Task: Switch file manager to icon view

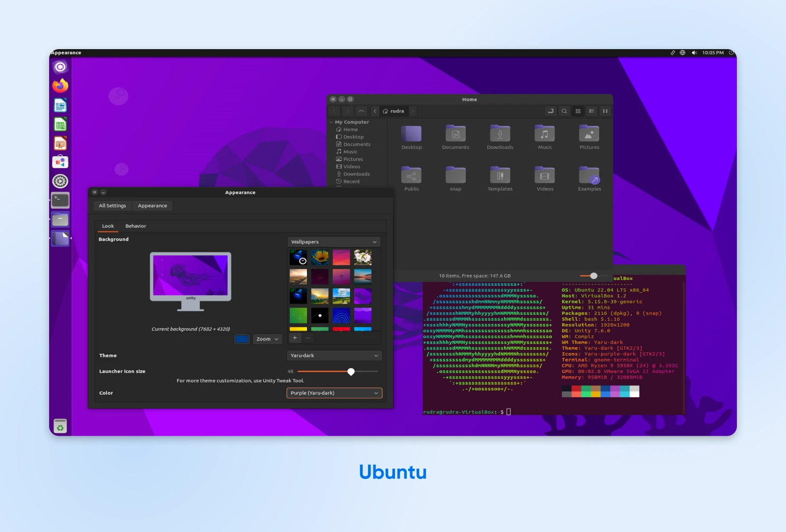Action: pyautogui.click(x=578, y=111)
